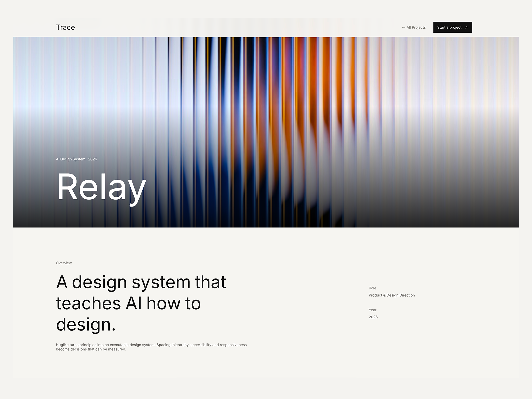Click the Start a project button
Screen dimensions: 532x399
pos(453,27)
